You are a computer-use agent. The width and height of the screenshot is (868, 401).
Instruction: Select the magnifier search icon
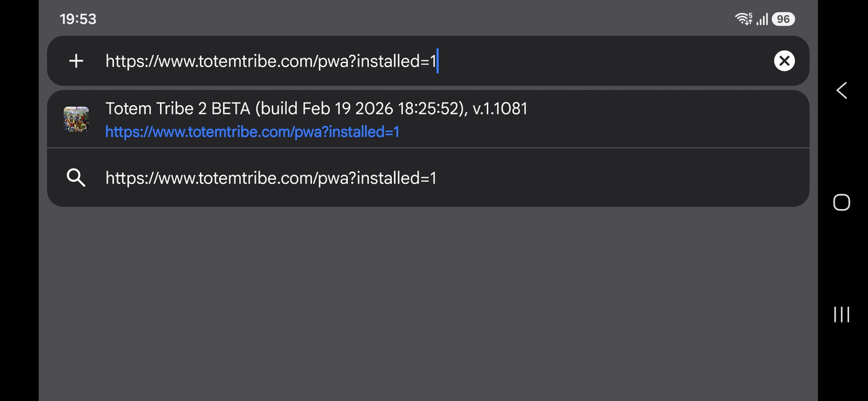[x=76, y=178]
